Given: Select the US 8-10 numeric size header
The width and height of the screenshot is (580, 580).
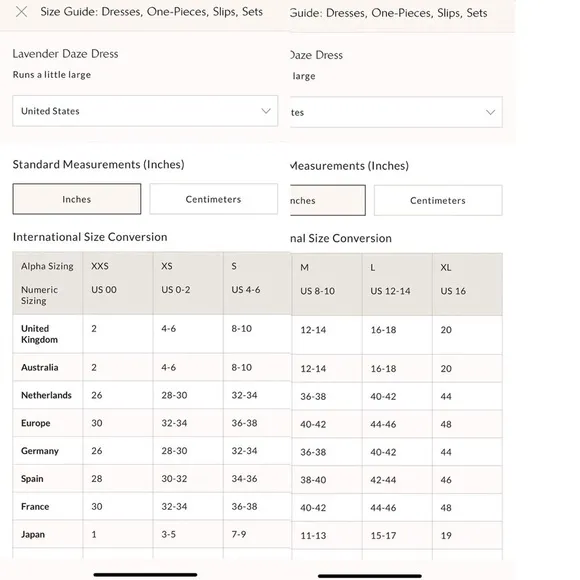Looking at the screenshot, I should tap(317, 291).
